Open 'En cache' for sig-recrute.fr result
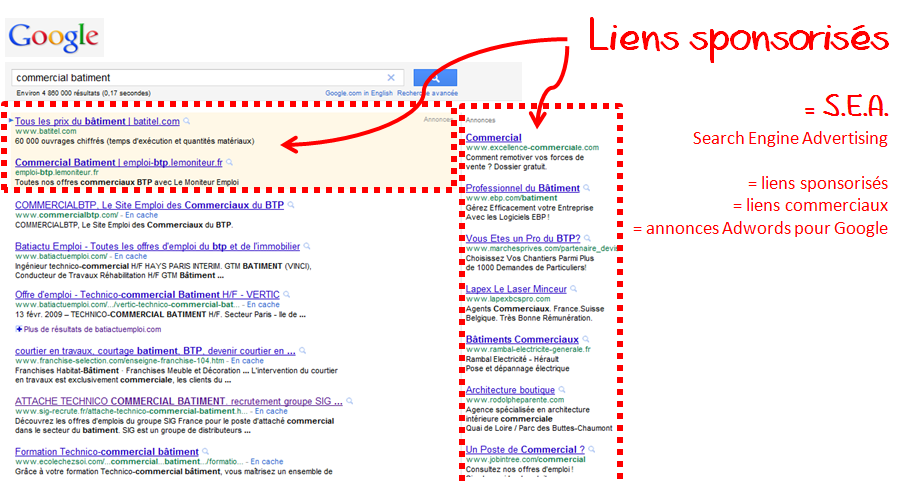Viewport: 907px width, 499px height. tap(271, 411)
